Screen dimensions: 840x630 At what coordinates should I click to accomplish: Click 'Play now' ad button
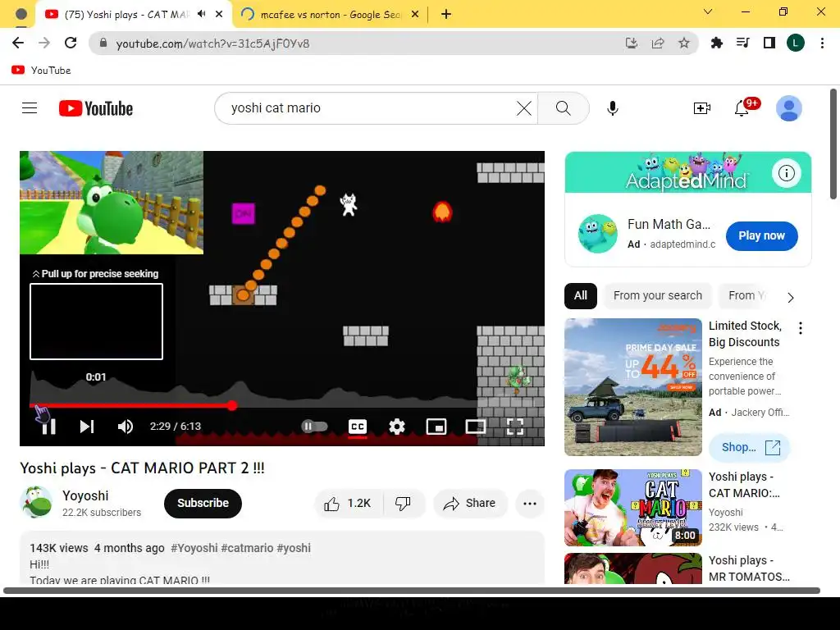761,235
